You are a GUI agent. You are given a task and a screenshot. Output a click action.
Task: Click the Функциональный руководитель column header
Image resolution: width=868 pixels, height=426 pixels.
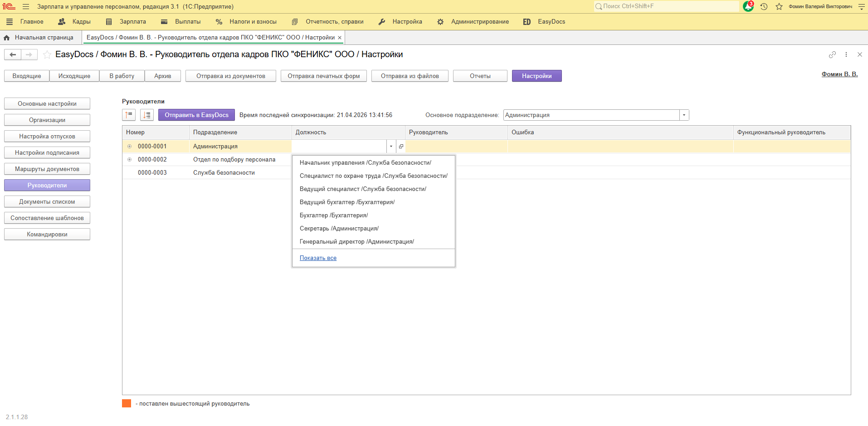click(x=792, y=132)
